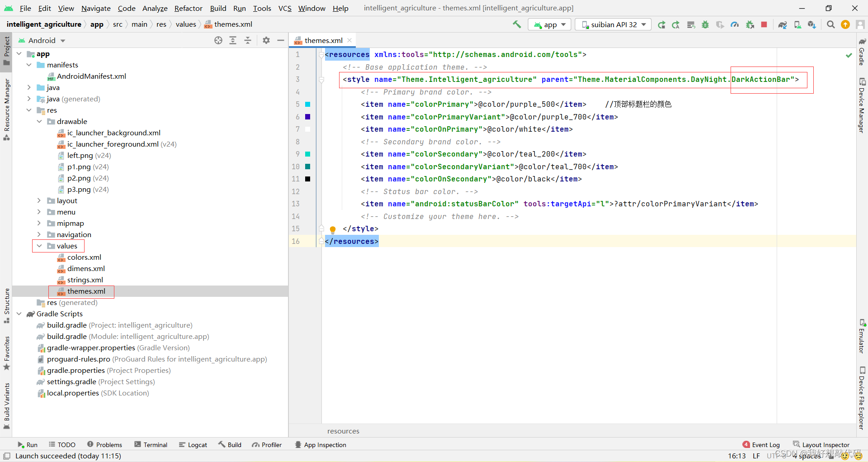Collapse the drawable folder

(x=39, y=121)
